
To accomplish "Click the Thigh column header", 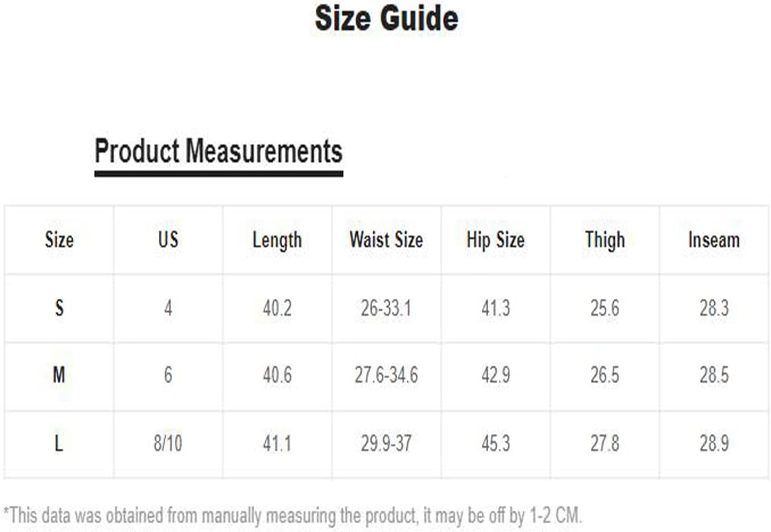I will [x=605, y=241].
